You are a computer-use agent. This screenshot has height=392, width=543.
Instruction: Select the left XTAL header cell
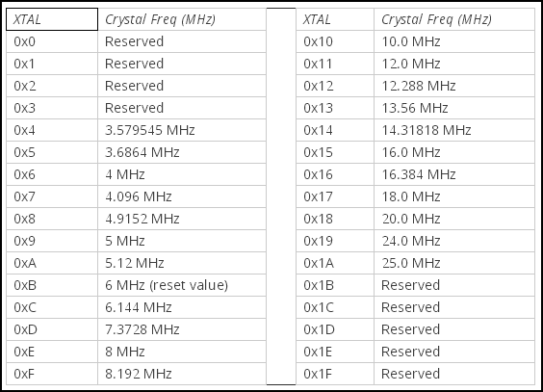tap(52, 19)
